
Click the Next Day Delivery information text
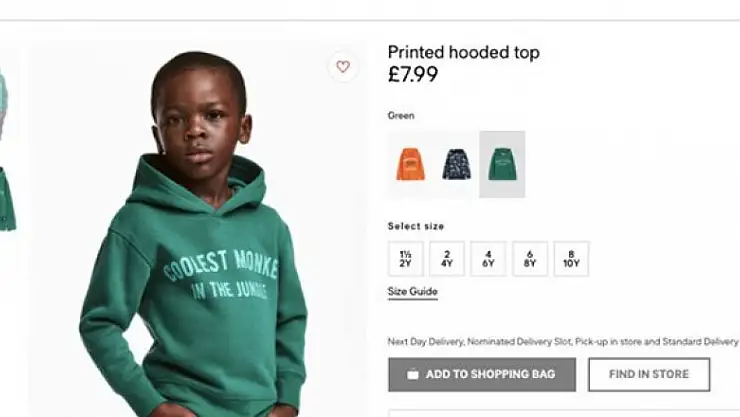562,342
